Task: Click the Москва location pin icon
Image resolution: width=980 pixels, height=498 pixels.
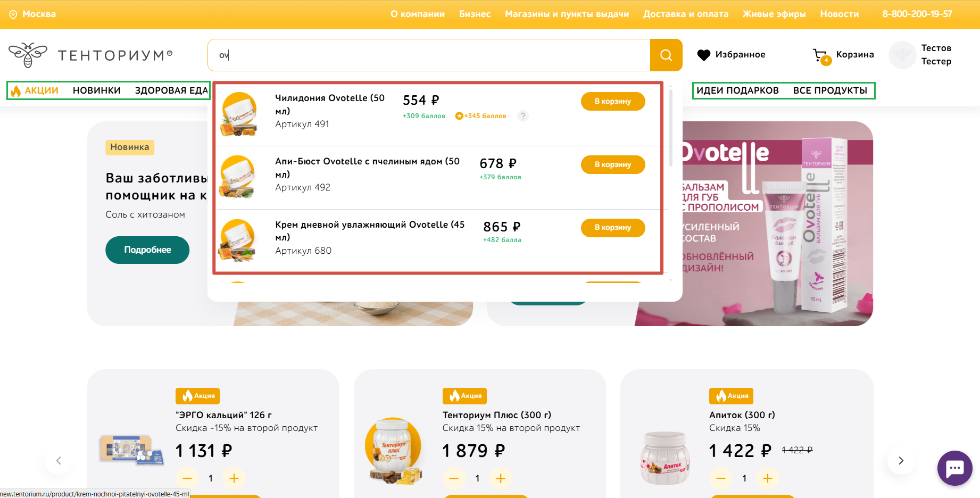Action: pos(13,14)
